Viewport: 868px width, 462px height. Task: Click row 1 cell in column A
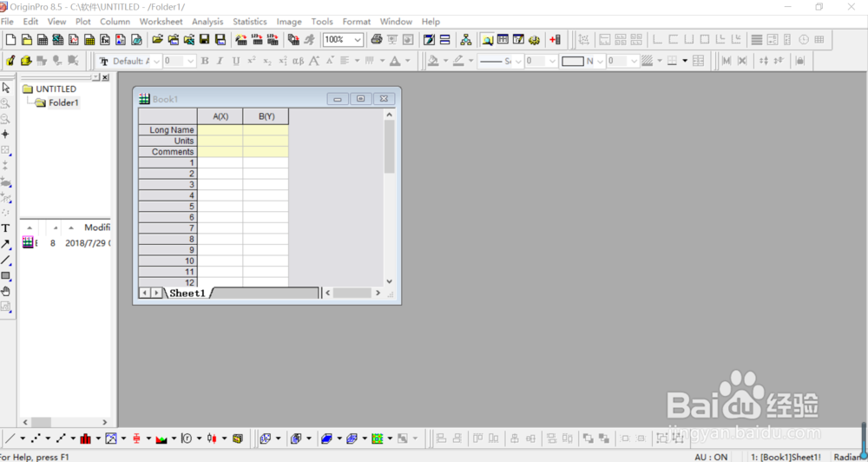click(x=220, y=162)
